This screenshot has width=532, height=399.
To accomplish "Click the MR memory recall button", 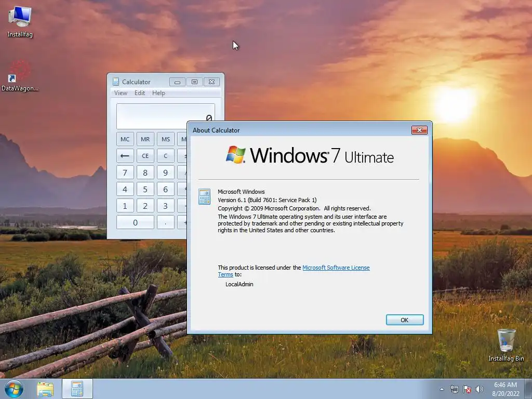I will click(145, 139).
